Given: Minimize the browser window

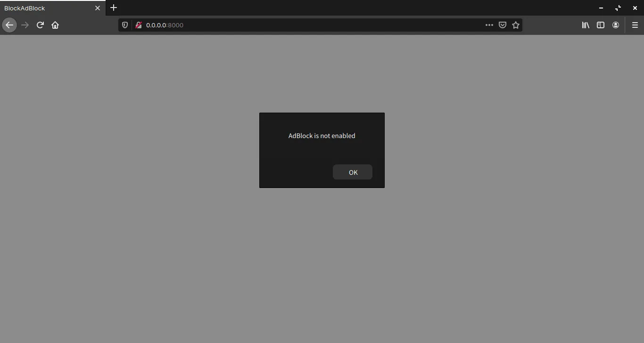Looking at the screenshot, I should [601, 8].
